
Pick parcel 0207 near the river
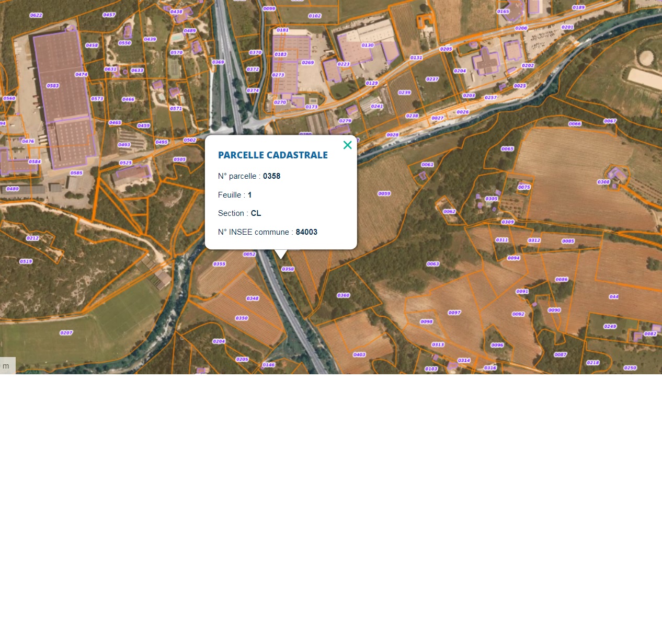(66, 332)
